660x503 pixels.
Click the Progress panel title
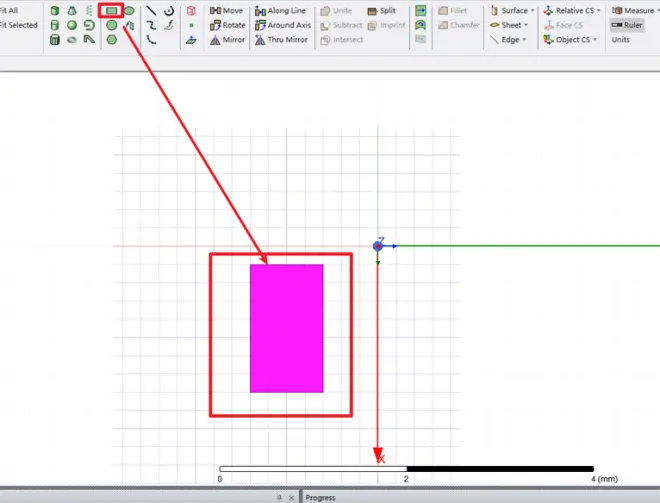(x=320, y=498)
